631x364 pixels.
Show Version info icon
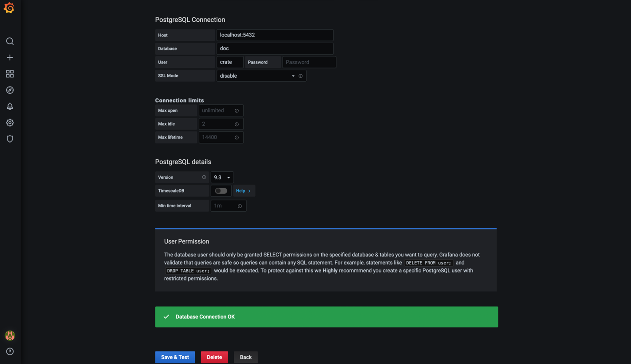204,177
